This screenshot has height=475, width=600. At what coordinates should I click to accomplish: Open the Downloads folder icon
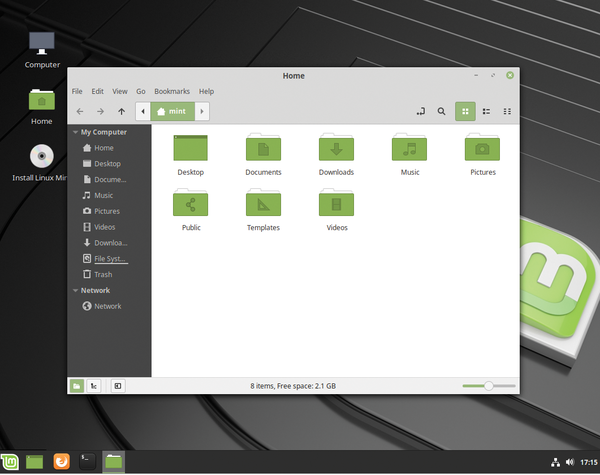point(337,148)
